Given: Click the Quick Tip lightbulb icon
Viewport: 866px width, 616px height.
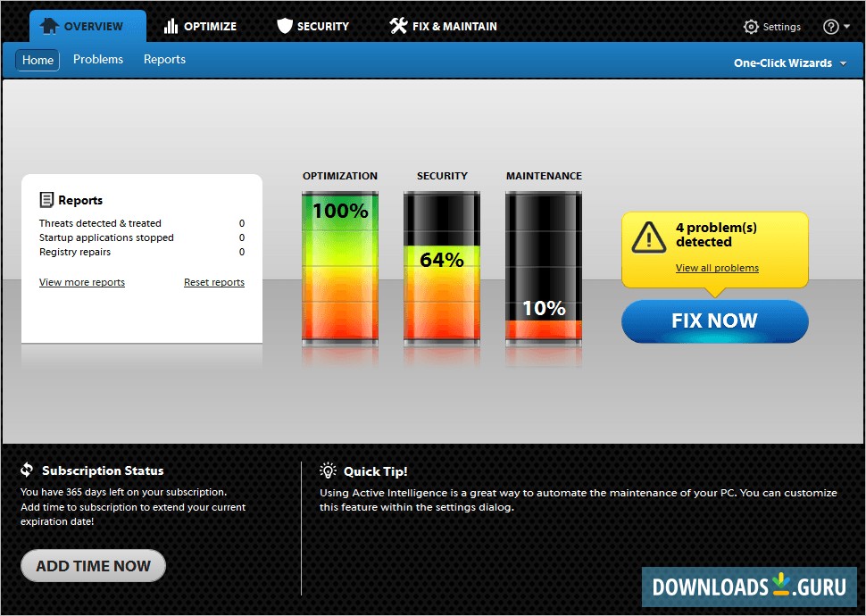Looking at the screenshot, I should (328, 470).
